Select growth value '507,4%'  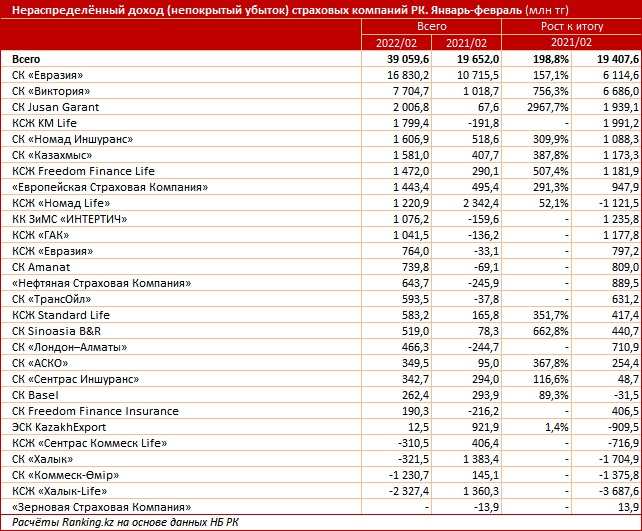[x=551, y=171]
